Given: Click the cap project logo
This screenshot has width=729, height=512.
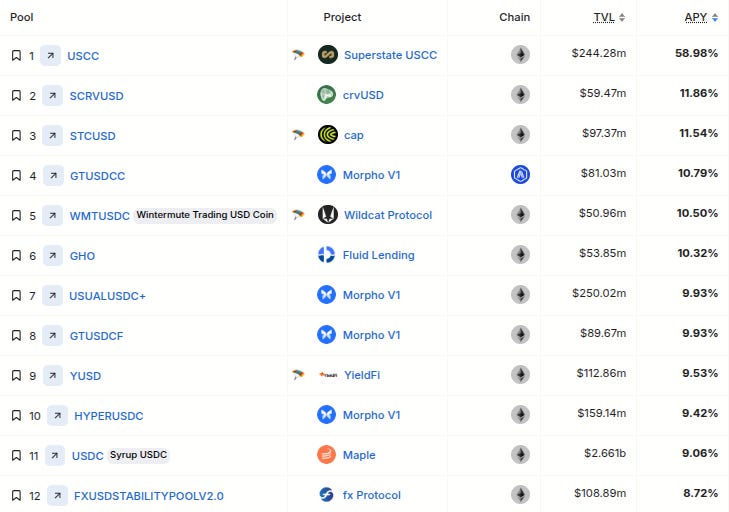Looking at the screenshot, I should [x=328, y=135].
